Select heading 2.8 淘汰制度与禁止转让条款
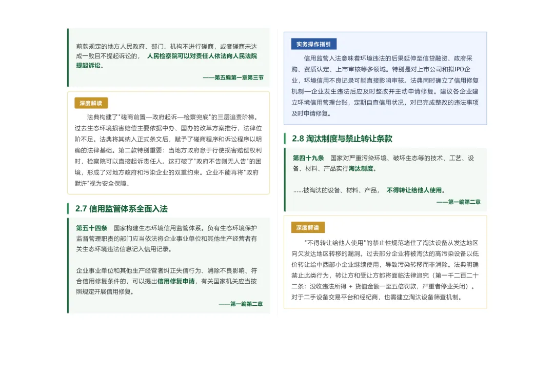 pos(342,139)
